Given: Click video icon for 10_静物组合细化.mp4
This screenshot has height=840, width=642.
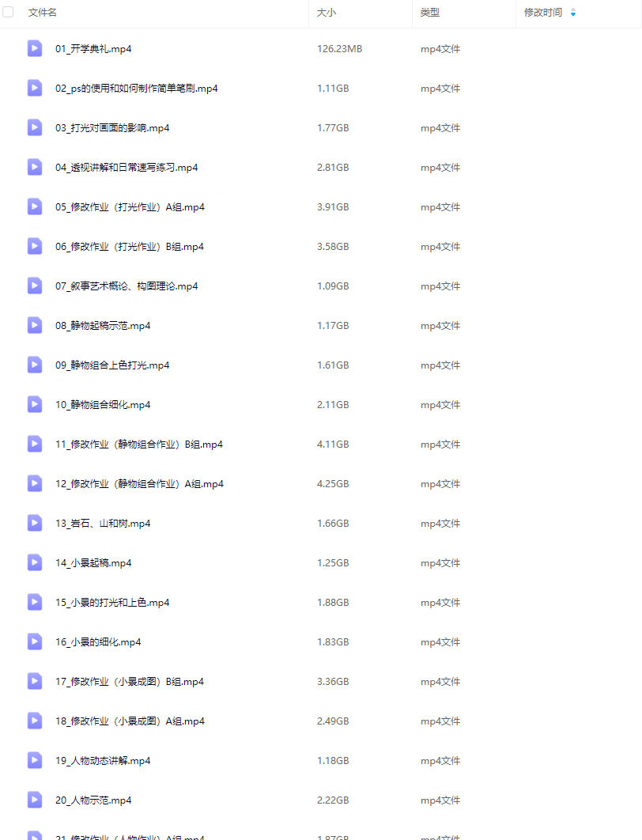Looking at the screenshot, I should (x=35, y=404).
